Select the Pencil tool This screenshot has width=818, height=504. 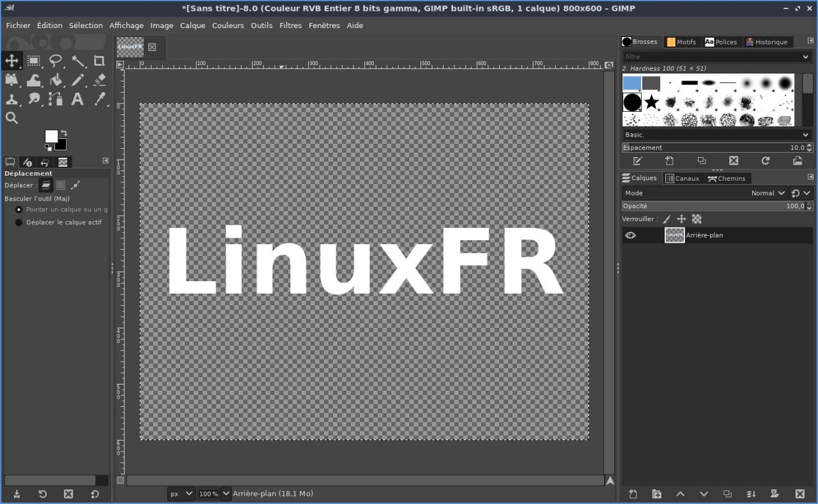click(78, 80)
